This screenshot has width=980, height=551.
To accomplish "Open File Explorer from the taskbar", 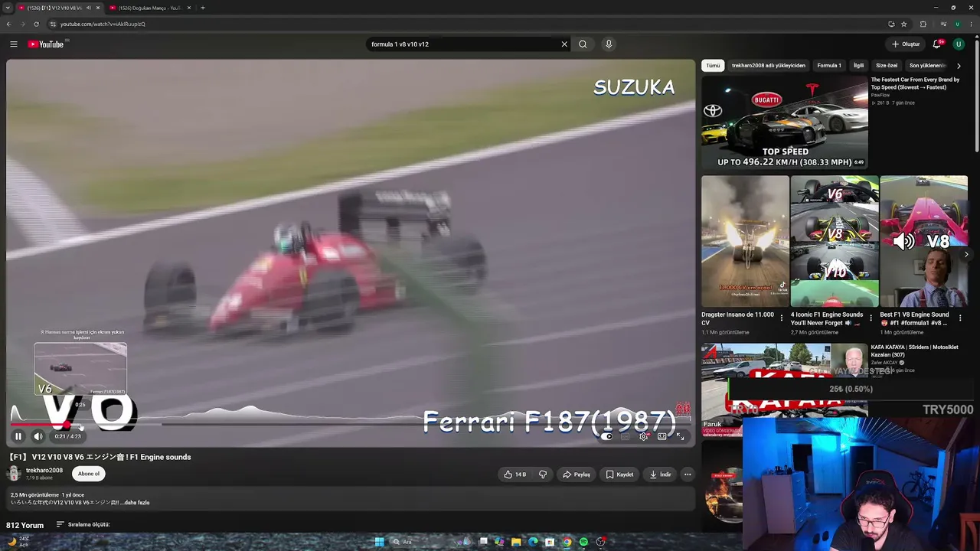I will point(516,542).
